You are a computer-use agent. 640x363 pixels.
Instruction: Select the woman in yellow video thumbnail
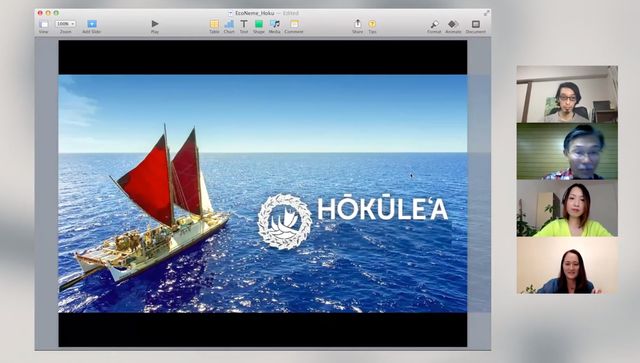pyautogui.click(x=567, y=208)
